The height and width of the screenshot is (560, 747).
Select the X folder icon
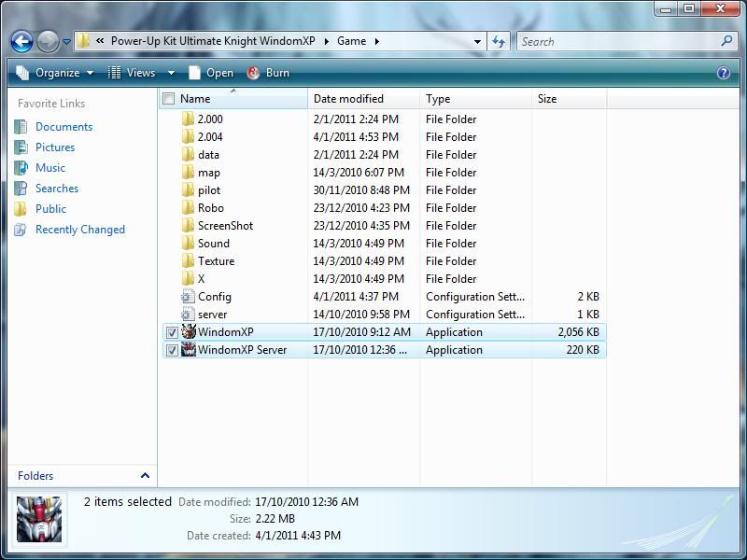[x=189, y=278]
